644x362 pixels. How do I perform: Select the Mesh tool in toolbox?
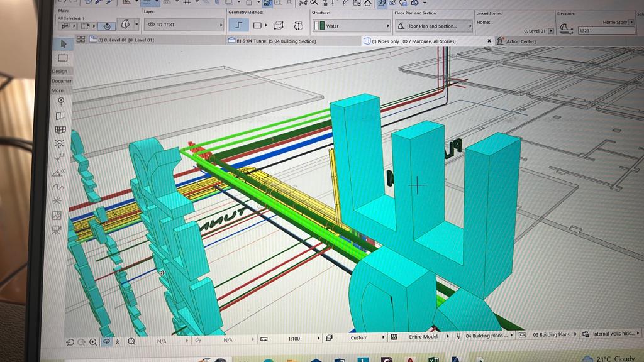point(60,129)
